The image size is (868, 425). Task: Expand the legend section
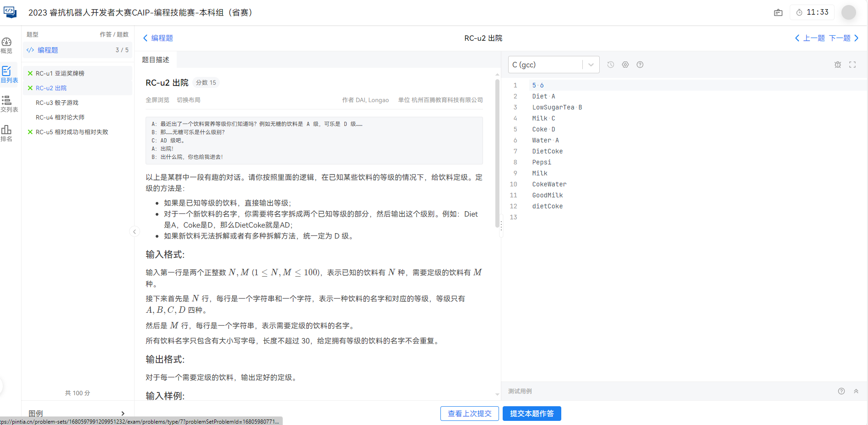tap(77, 413)
